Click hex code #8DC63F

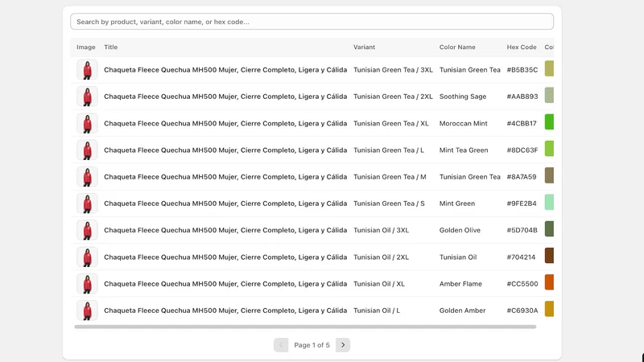[522, 150]
